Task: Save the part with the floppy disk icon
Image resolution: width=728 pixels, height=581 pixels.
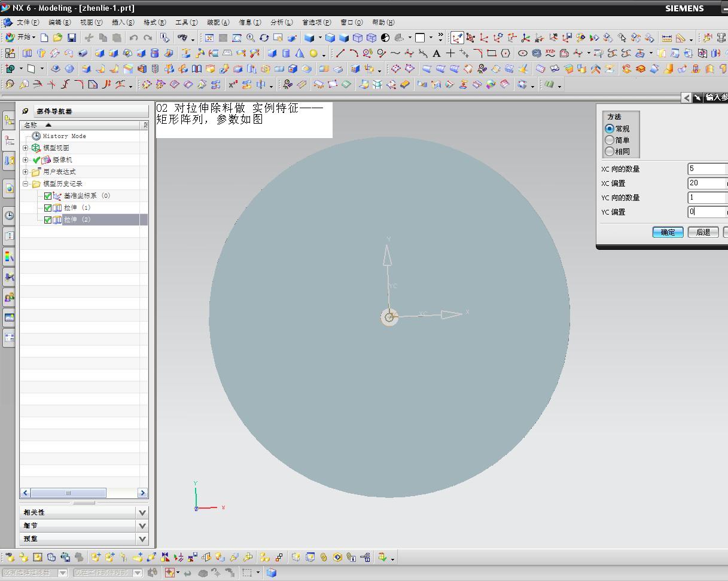Action: (71, 38)
